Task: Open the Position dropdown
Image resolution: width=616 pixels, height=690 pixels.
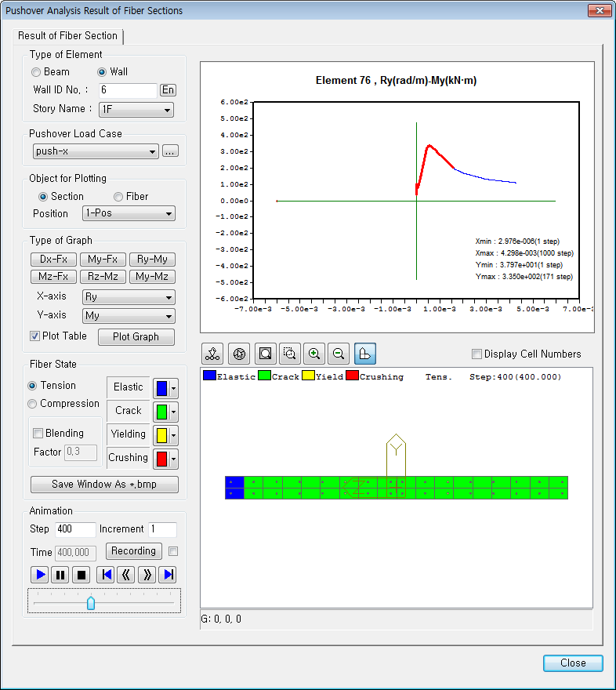Action: coord(129,213)
